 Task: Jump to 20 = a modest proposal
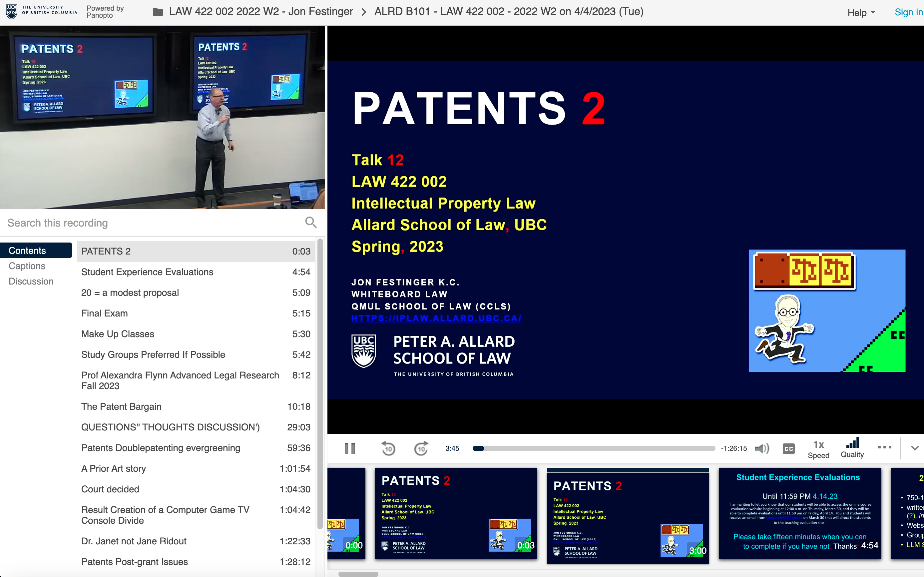coord(196,293)
